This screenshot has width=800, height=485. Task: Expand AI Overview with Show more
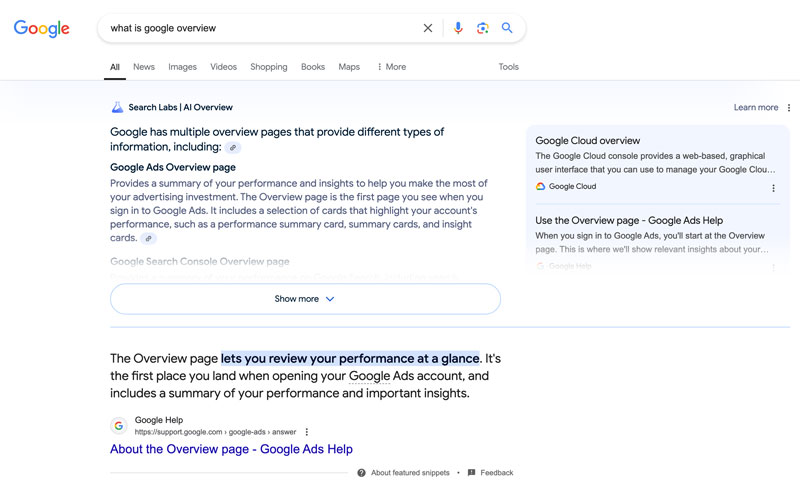pyautogui.click(x=305, y=299)
